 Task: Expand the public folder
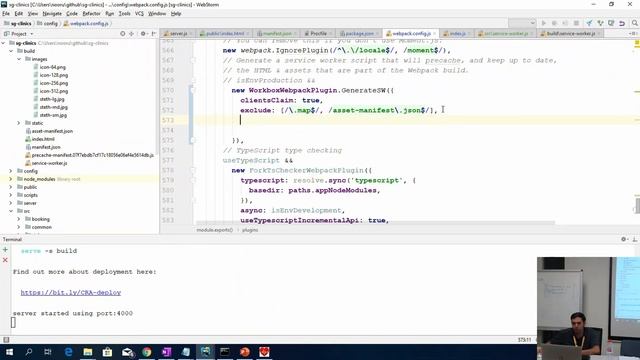[11, 187]
